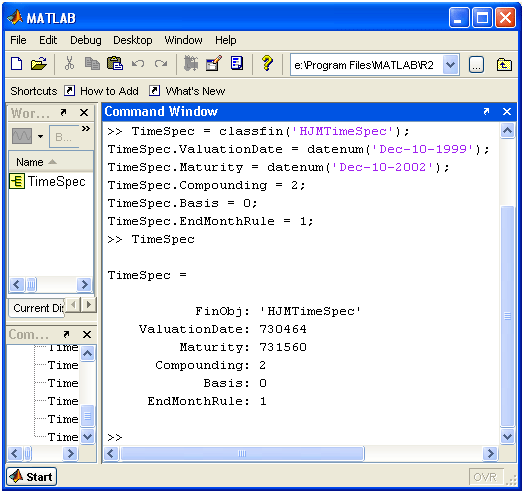The width and height of the screenshot is (524, 493).
Task: Show more Workspace toolbar items chevron
Action: [86, 129]
